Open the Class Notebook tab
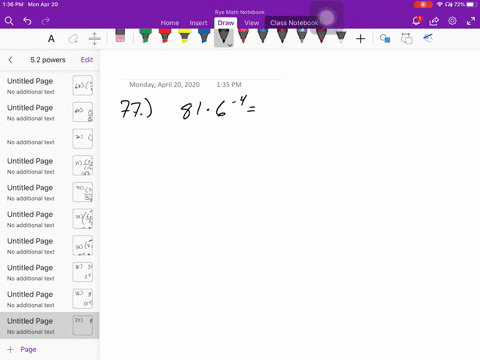The image size is (480, 360). pos(294,23)
